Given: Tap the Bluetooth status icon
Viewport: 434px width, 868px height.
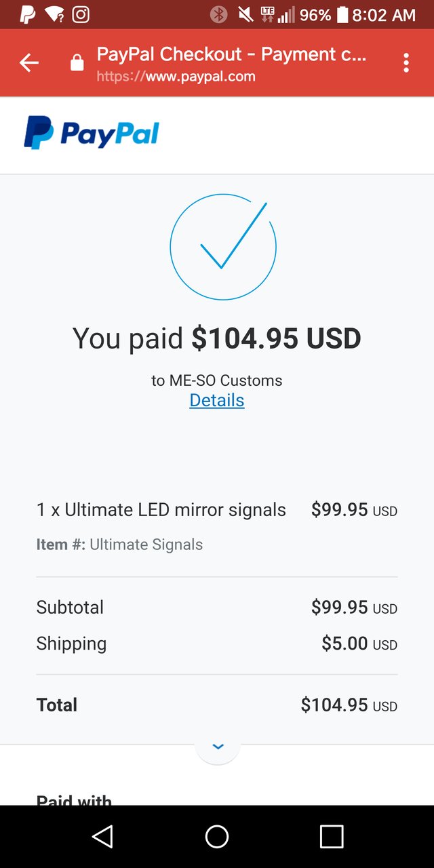Looking at the screenshot, I should (218, 14).
